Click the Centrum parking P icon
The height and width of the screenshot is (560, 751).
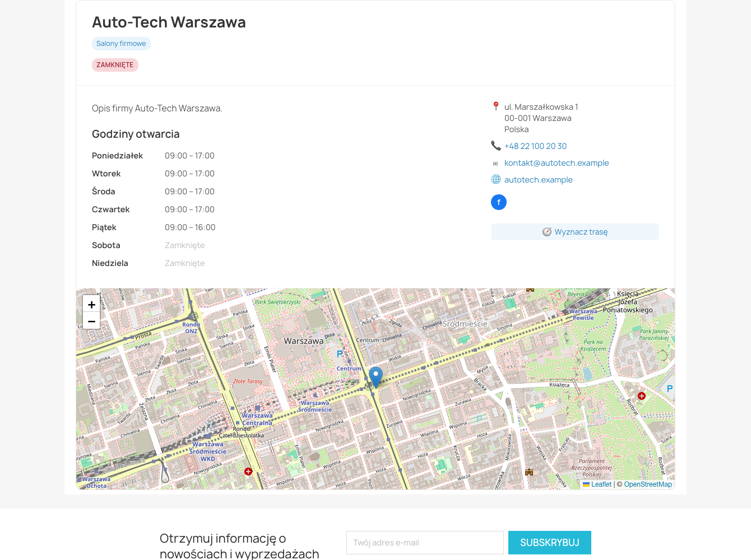click(x=340, y=354)
